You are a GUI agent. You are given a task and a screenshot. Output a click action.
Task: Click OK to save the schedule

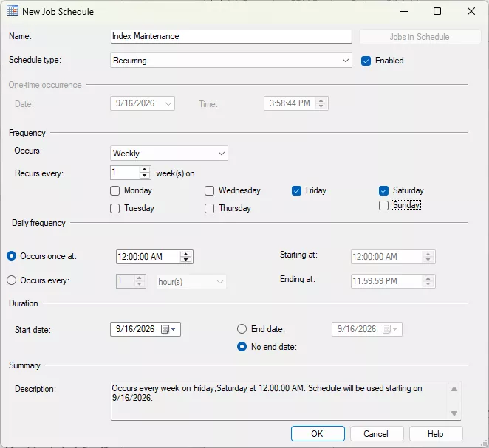click(x=318, y=434)
